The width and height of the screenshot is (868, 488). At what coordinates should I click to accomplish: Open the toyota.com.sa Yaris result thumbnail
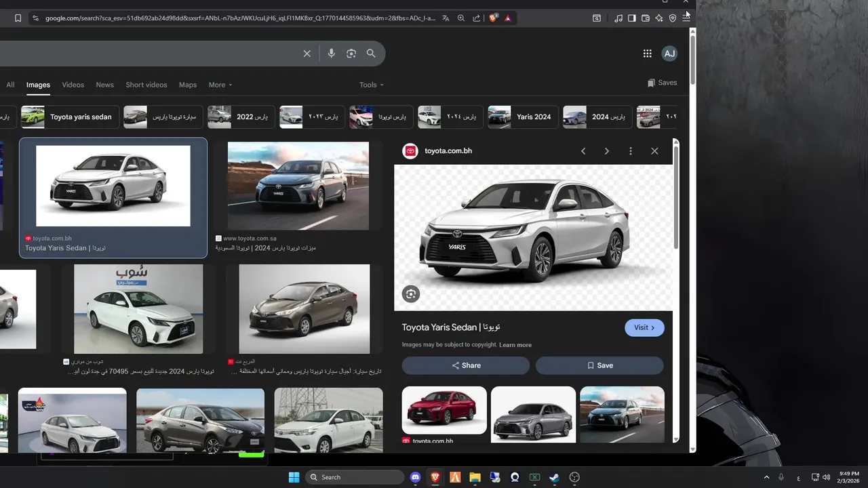click(298, 186)
